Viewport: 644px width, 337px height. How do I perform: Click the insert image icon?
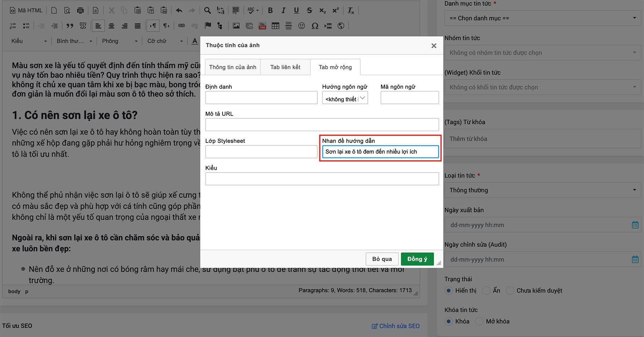[x=236, y=26]
